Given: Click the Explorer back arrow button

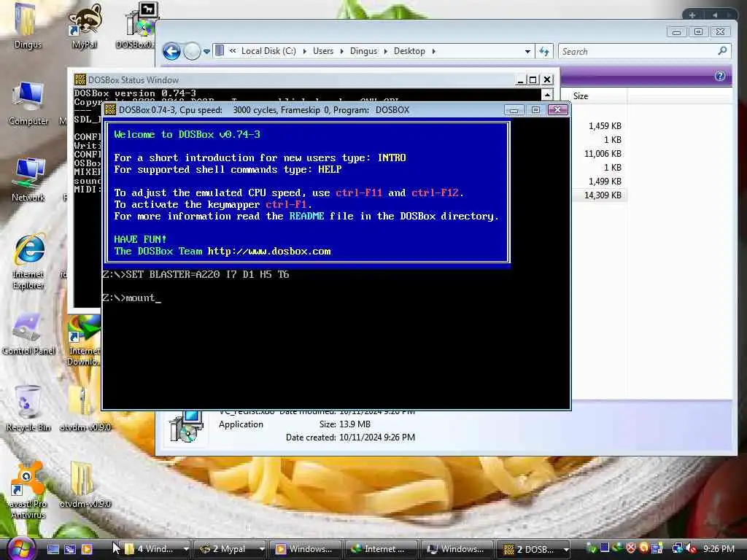Looking at the screenshot, I should [171, 51].
